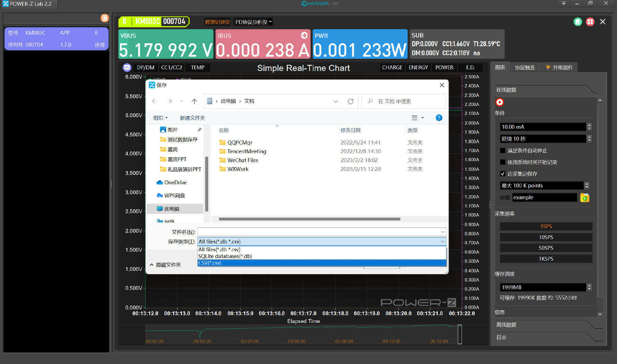Click the blue help icon in save dialog

tap(439, 118)
